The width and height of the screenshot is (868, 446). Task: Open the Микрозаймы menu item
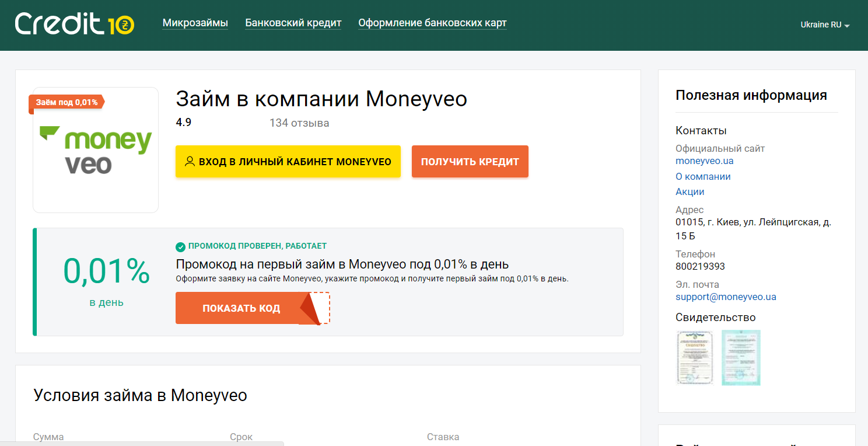pos(195,23)
